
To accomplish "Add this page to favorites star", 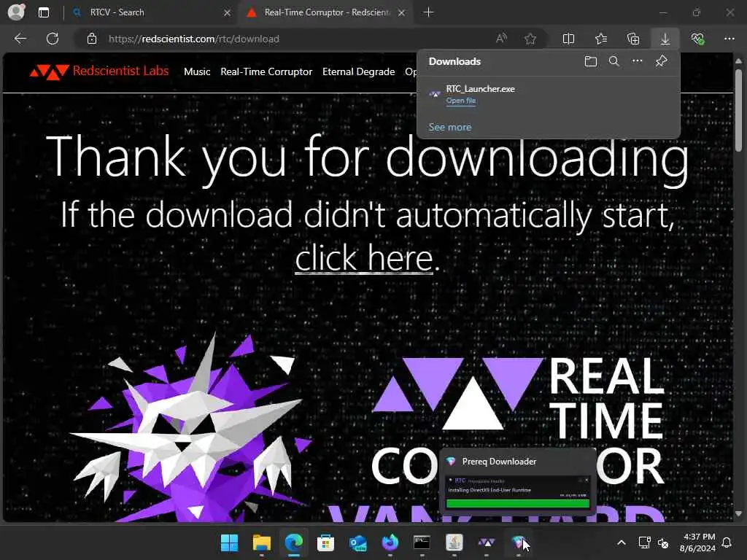I will 530,39.
